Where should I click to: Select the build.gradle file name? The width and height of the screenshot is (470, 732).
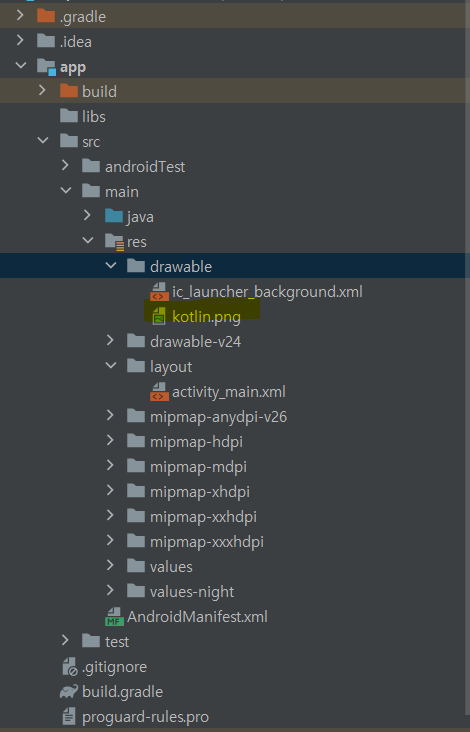(x=122, y=692)
